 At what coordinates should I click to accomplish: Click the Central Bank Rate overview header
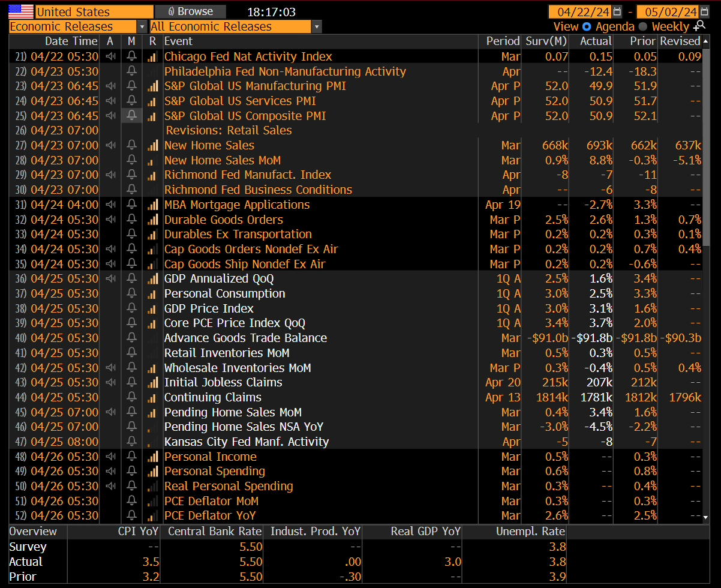215,532
